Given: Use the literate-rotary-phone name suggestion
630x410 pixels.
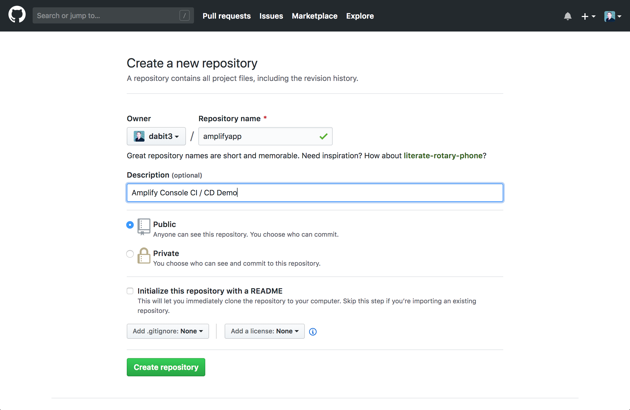Looking at the screenshot, I should pyautogui.click(x=443, y=156).
